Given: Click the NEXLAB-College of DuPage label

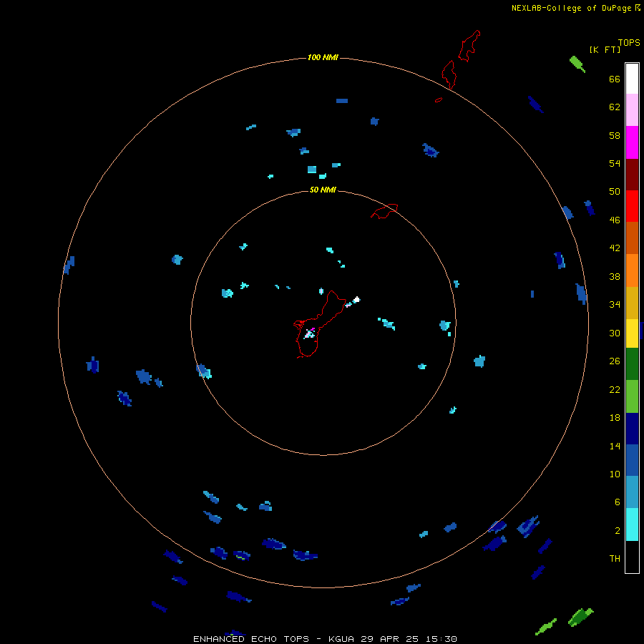Looking at the screenshot, I should coord(572,8).
